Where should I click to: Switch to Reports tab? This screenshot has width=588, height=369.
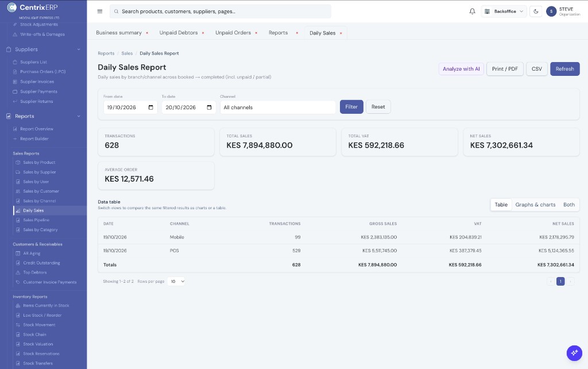278,33
